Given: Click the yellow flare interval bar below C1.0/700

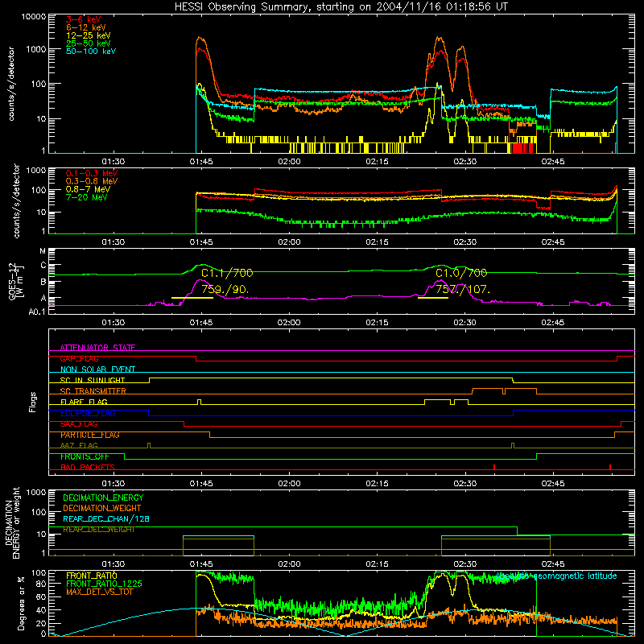Looking at the screenshot, I should (433, 298).
